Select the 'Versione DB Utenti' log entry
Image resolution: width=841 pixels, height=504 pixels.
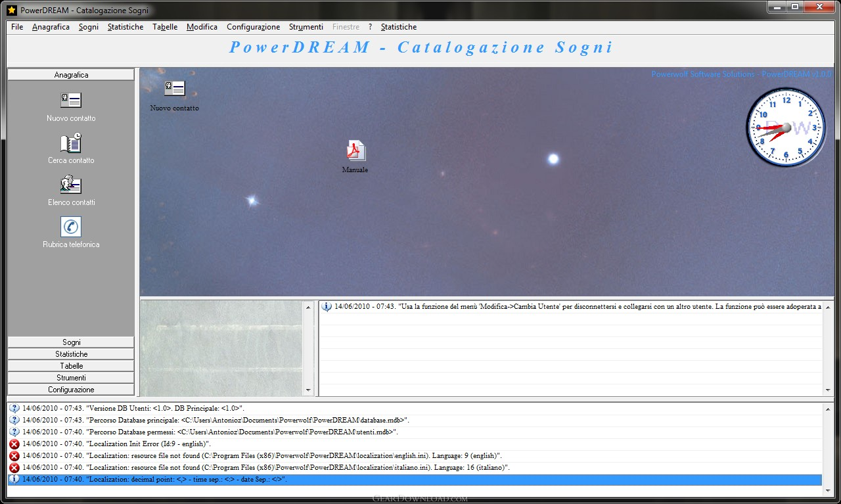[x=415, y=408]
